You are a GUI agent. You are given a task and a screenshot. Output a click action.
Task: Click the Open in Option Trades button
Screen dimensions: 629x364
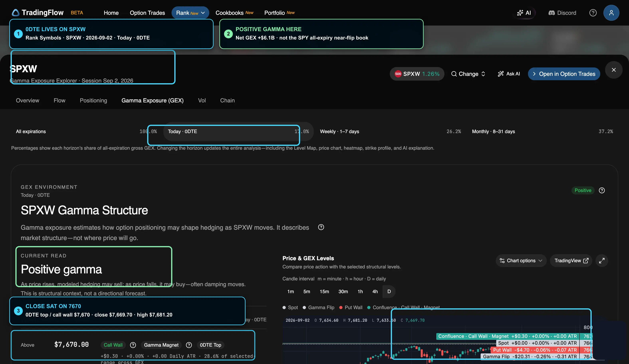tap(564, 74)
